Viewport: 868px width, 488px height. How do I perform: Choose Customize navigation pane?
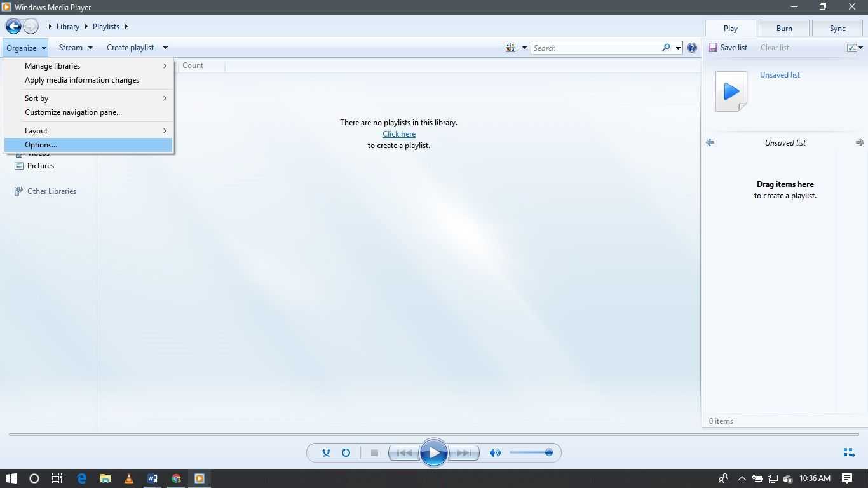click(x=88, y=112)
